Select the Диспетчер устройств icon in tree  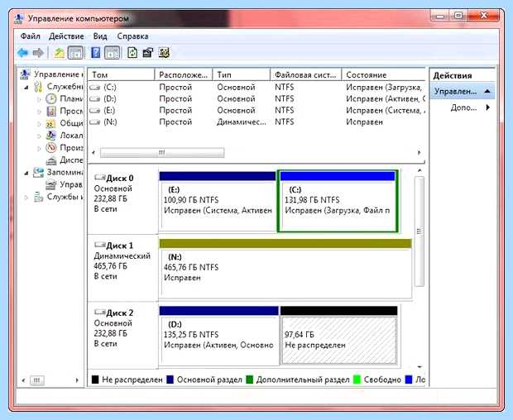click(x=51, y=160)
